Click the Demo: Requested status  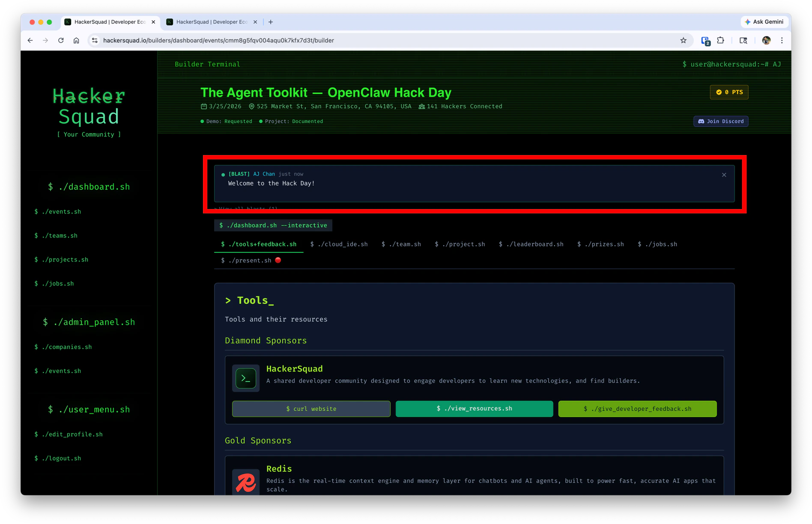[227, 121]
